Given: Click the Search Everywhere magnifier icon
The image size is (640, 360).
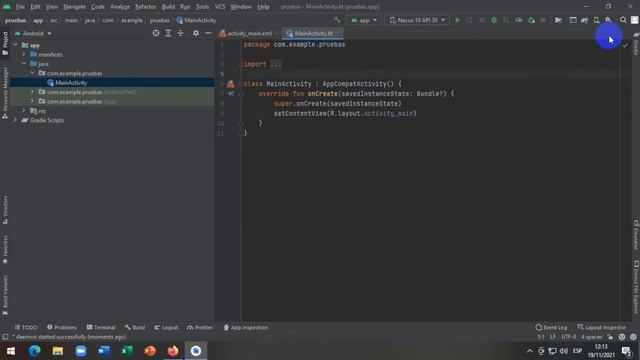Looking at the screenshot, I should click(623, 20).
